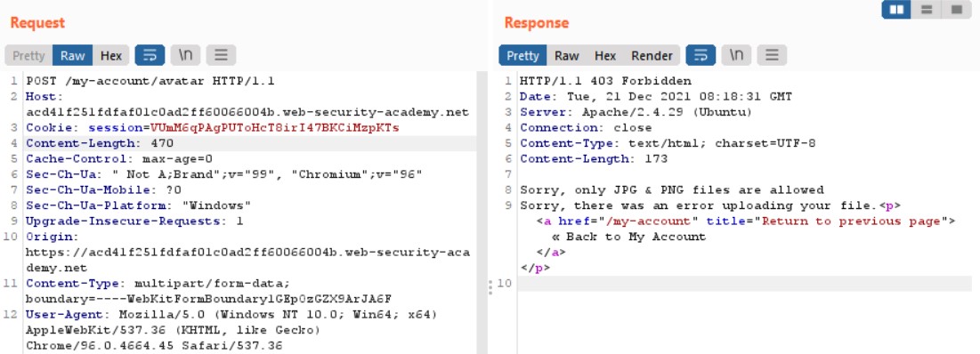The image size is (980, 354).
Task: Open Request panel options hamburger menu
Action: [221, 55]
